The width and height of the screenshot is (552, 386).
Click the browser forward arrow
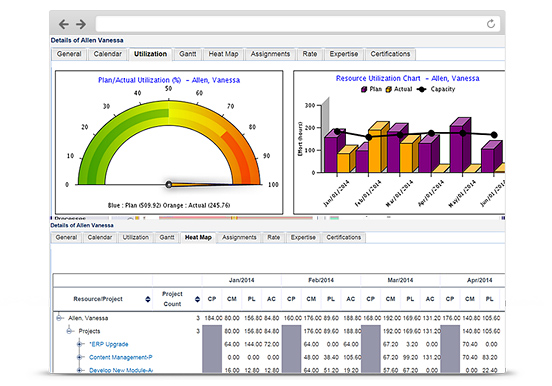click(x=81, y=24)
